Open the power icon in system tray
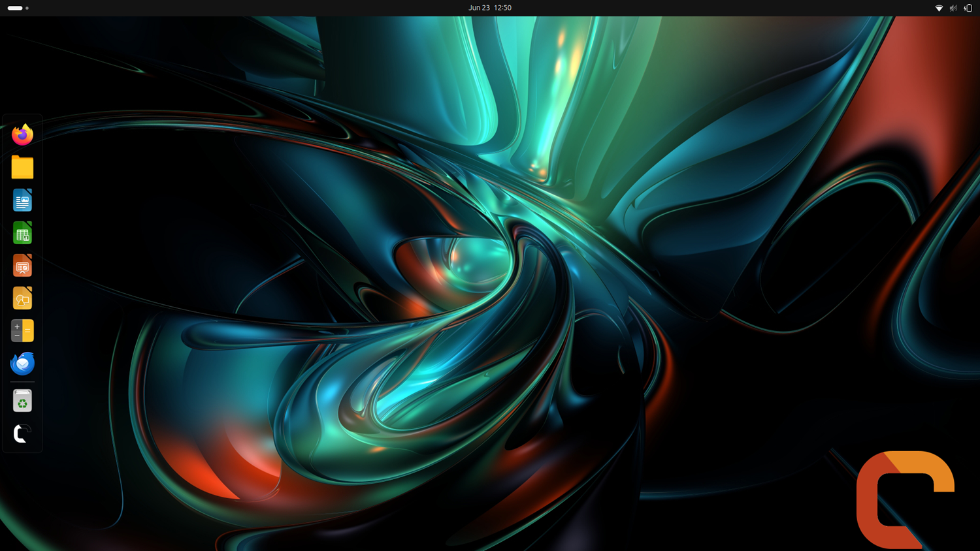The width and height of the screenshot is (980, 551). (x=968, y=8)
